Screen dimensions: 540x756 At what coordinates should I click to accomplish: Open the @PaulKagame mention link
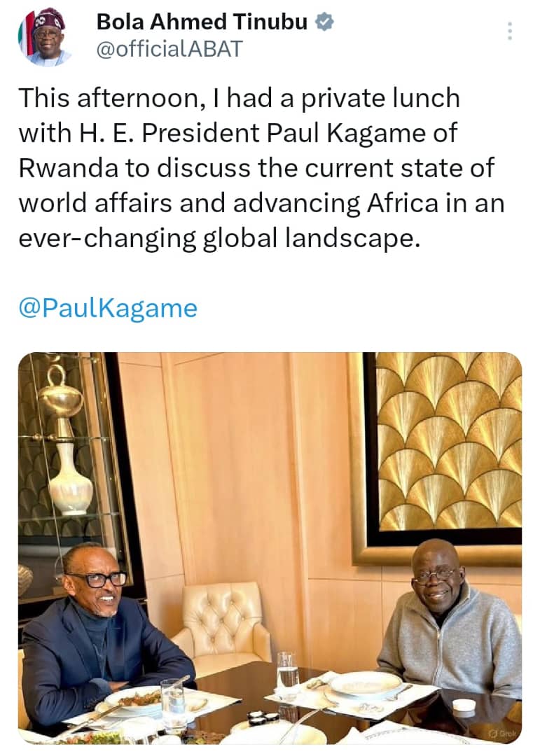click(x=108, y=308)
